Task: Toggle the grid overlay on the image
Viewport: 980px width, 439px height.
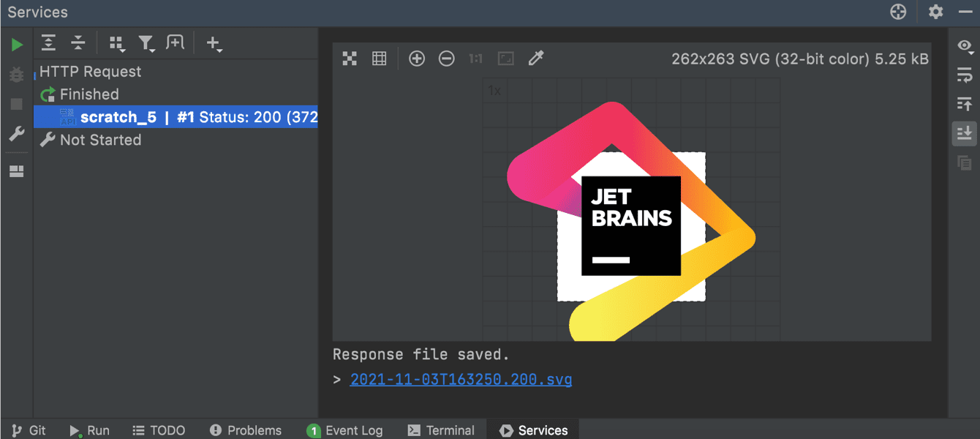Action: [x=379, y=59]
